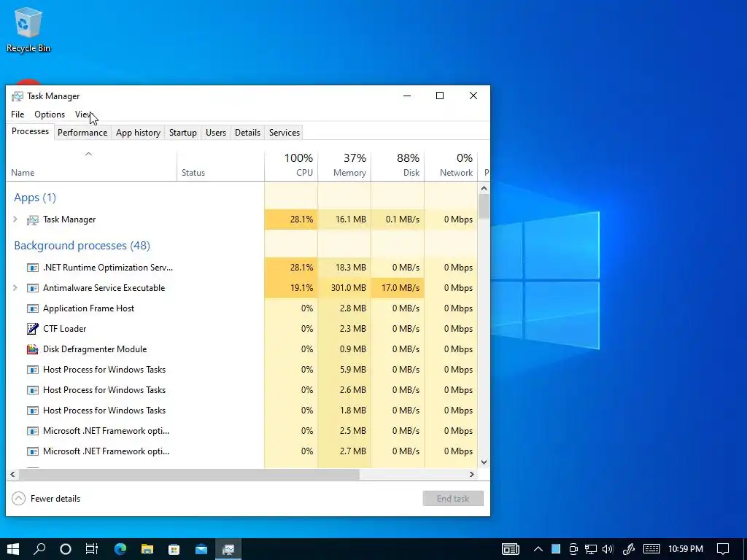
Task: Click the Task Manager row icon under Apps
Action: (x=32, y=219)
